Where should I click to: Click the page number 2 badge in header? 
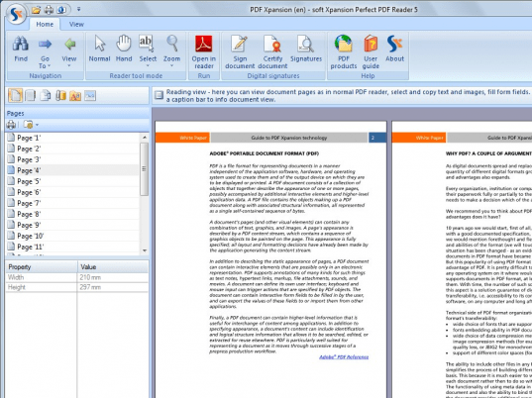[x=376, y=138]
